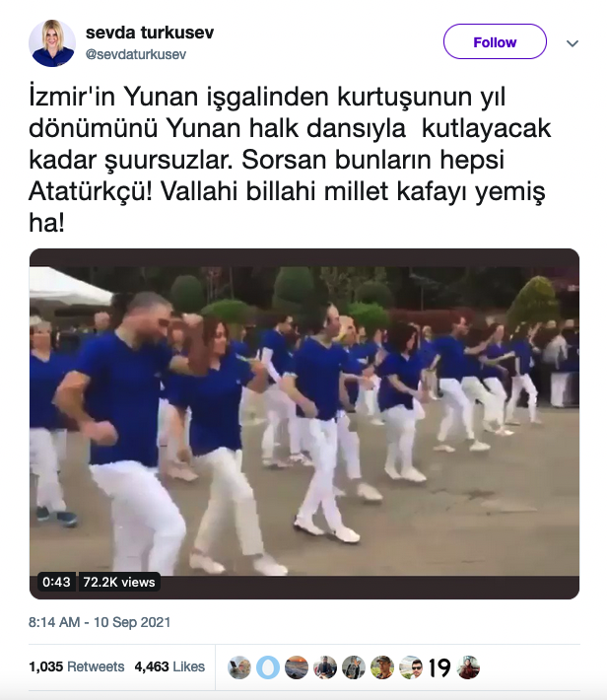The width and height of the screenshot is (607, 700).
Task: Click the 0:43 video duration badge
Action: 56,582
